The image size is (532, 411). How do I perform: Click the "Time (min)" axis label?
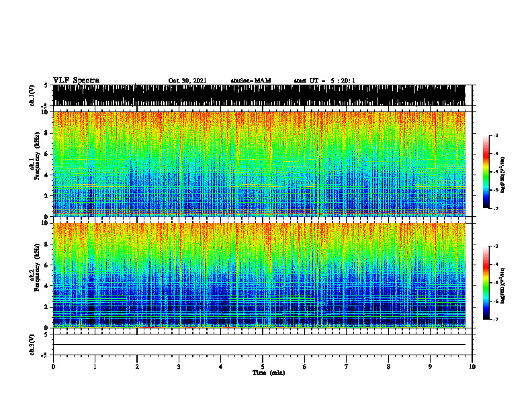[x=269, y=373]
